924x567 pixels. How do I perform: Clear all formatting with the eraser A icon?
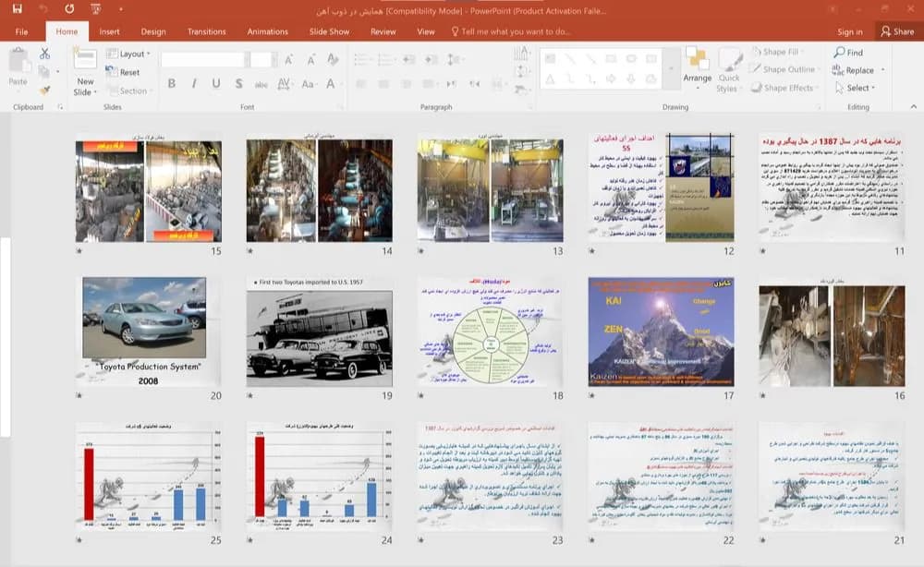[333, 59]
